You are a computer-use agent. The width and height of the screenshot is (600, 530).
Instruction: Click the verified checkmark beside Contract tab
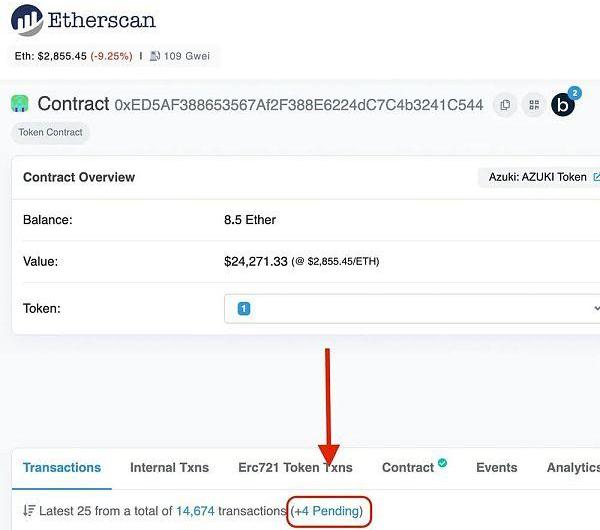pos(442,463)
